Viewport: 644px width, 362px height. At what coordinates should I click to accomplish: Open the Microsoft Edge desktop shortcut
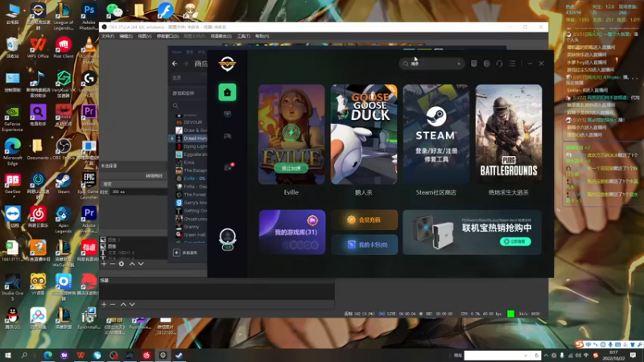12,152
